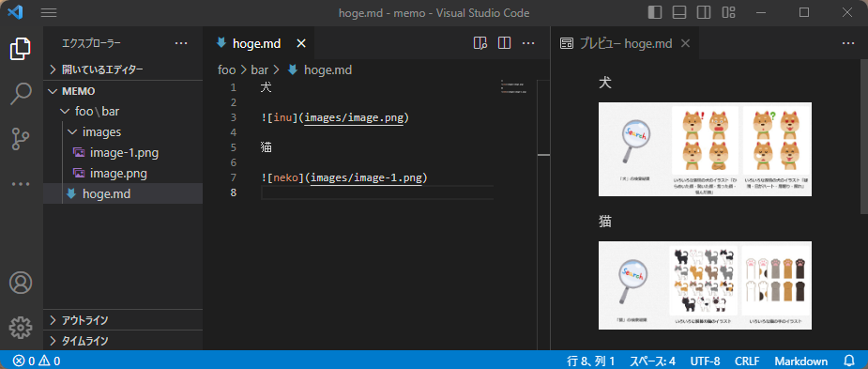Click line number 5 in the gutter
This screenshot has width=868, height=369.
(233, 148)
